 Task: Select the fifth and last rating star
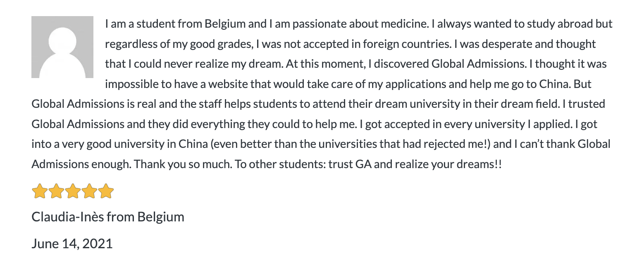[106, 192]
